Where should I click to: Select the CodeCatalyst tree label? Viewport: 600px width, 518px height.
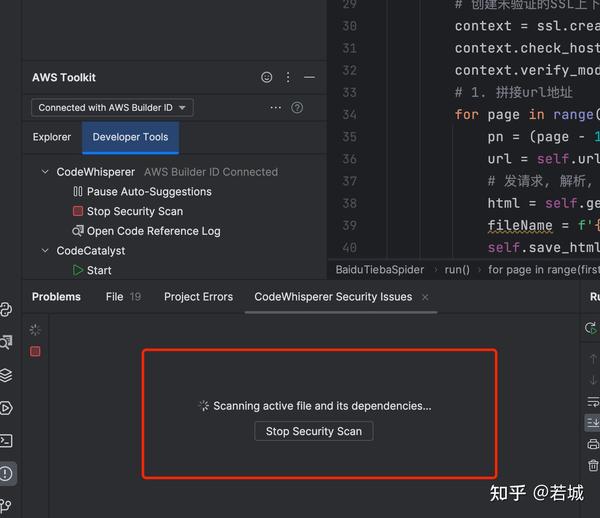91,251
